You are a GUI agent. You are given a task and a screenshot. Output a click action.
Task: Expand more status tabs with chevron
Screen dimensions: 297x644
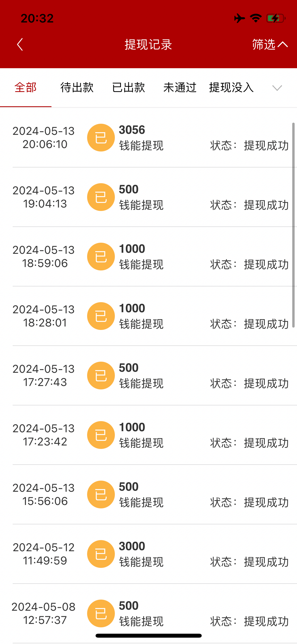pyautogui.click(x=277, y=88)
